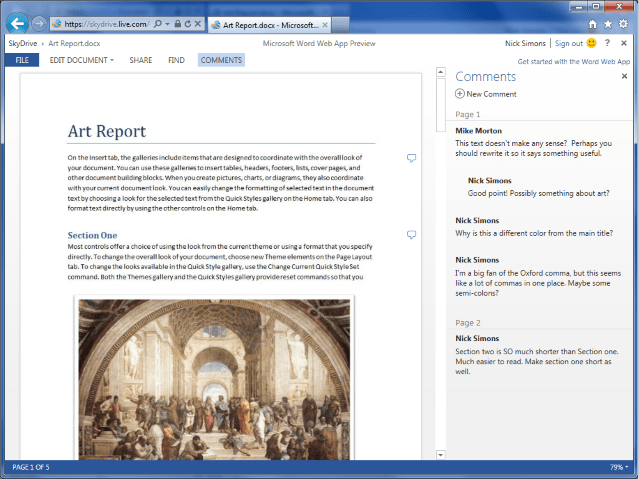Open the SHARE menu
639x479 pixels.
point(141,60)
